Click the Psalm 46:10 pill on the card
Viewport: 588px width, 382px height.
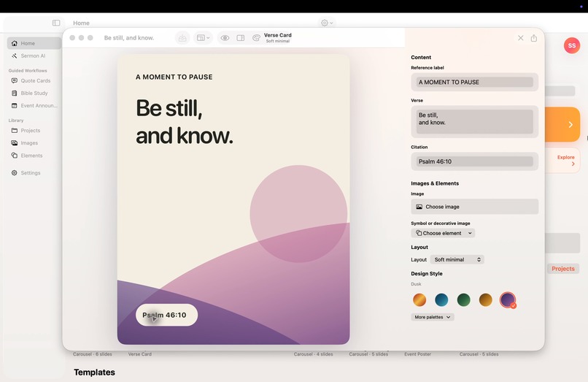(x=166, y=315)
